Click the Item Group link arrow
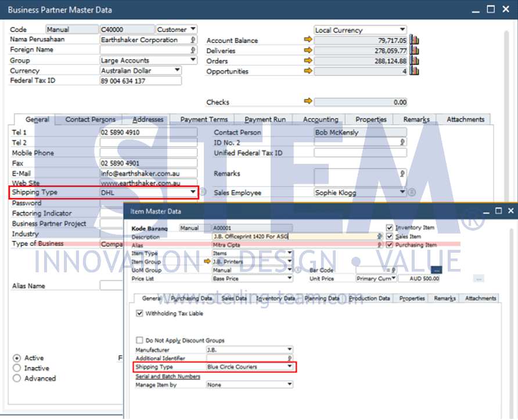Screen dimensions: 518x420 (x=207, y=261)
